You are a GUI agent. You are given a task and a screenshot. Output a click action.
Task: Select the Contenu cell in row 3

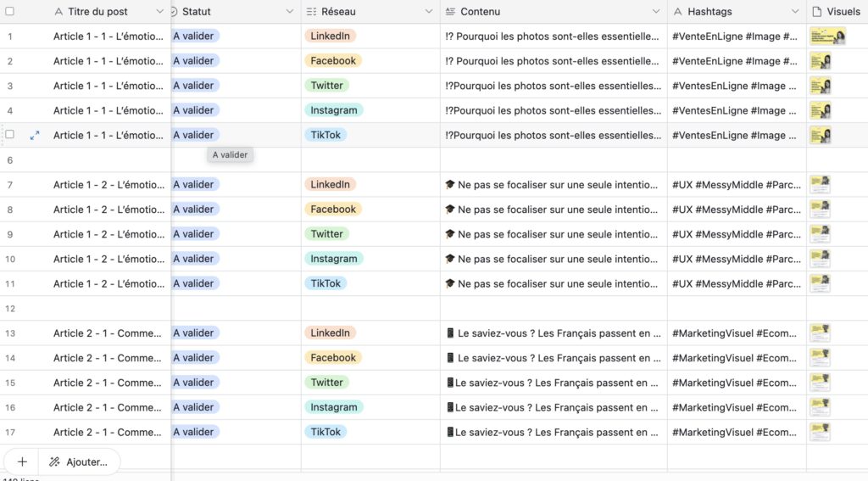pyautogui.click(x=554, y=86)
